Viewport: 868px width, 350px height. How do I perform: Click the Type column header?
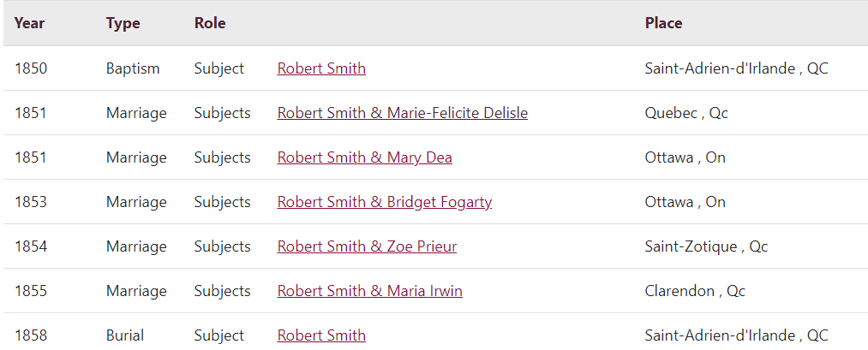(123, 23)
